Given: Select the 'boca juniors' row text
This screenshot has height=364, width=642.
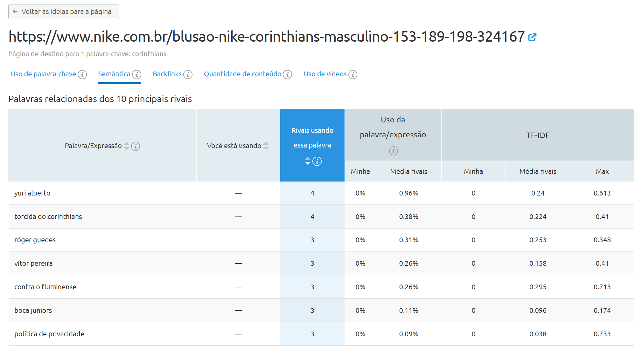Looking at the screenshot, I should [33, 311].
